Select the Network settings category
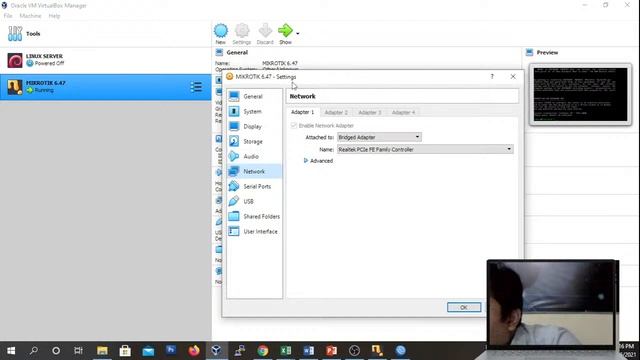Viewport: 640px width, 360px height. tap(254, 171)
